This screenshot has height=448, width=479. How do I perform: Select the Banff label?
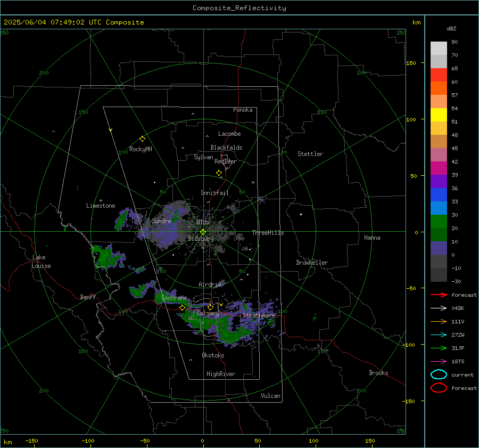(x=88, y=297)
